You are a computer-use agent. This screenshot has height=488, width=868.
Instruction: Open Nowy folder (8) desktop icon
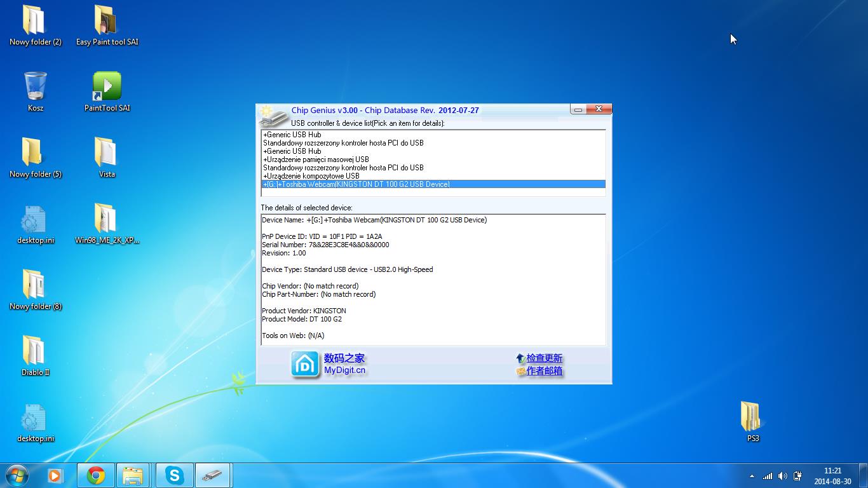36,290
